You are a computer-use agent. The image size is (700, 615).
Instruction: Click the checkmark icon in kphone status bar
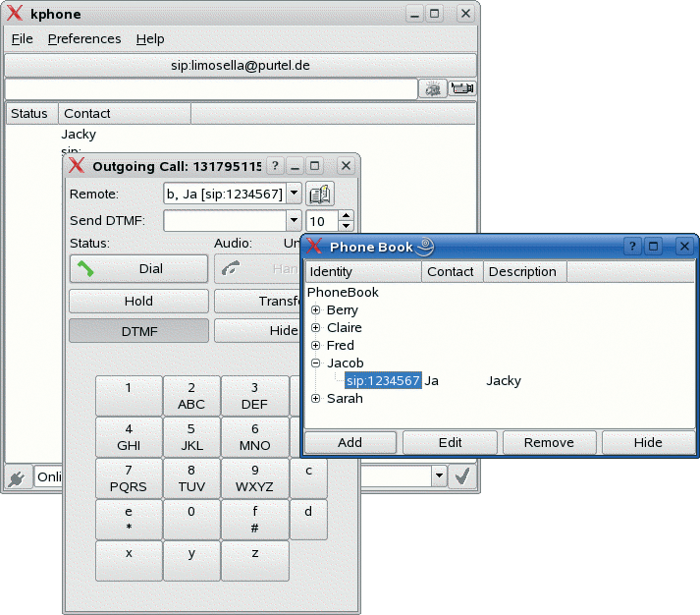(x=461, y=476)
